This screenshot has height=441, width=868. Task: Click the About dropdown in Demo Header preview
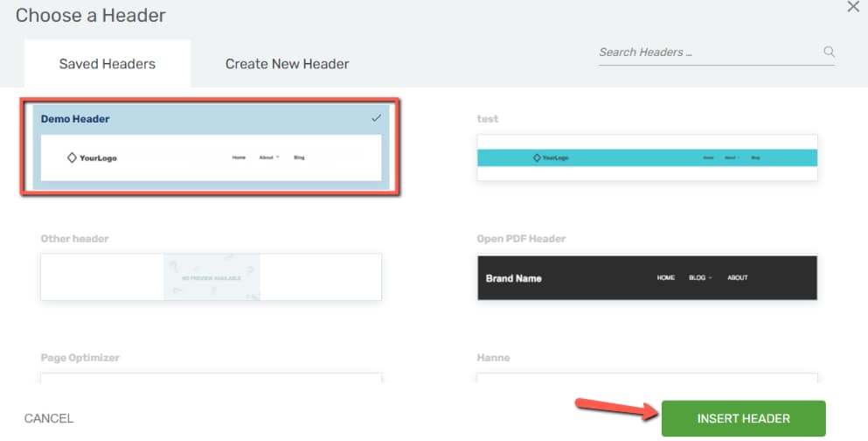tap(269, 157)
